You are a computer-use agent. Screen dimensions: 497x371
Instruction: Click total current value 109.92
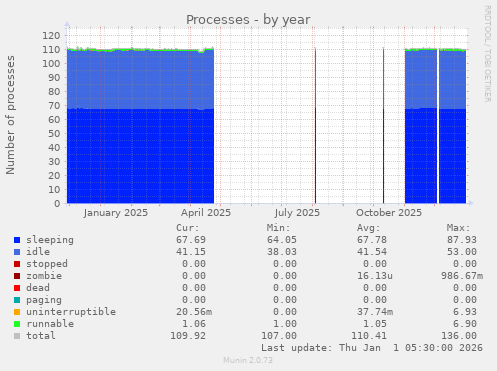click(188, 336)
